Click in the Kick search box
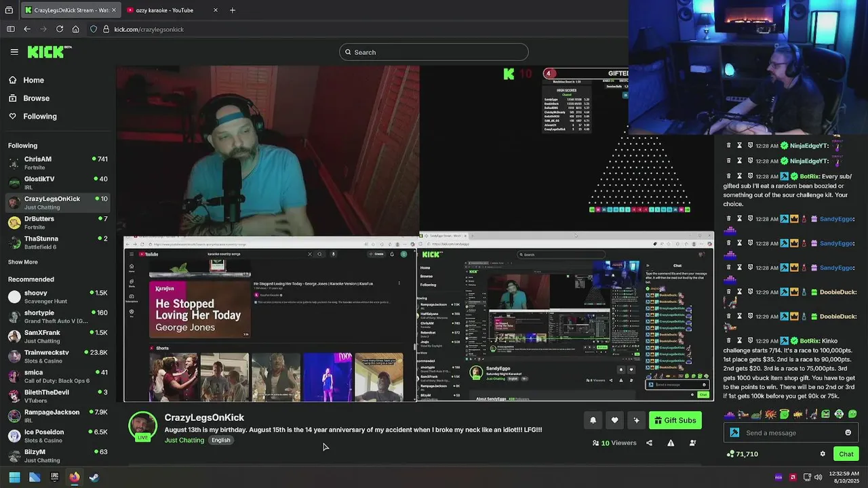 [434, 52]
